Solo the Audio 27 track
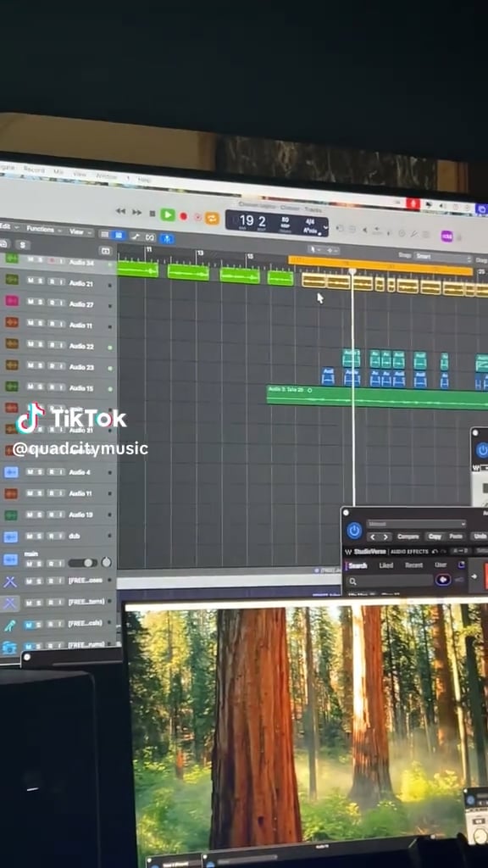The width and height of the screenshot is (488, 868). pyautogui.click(x=40, y=303)
